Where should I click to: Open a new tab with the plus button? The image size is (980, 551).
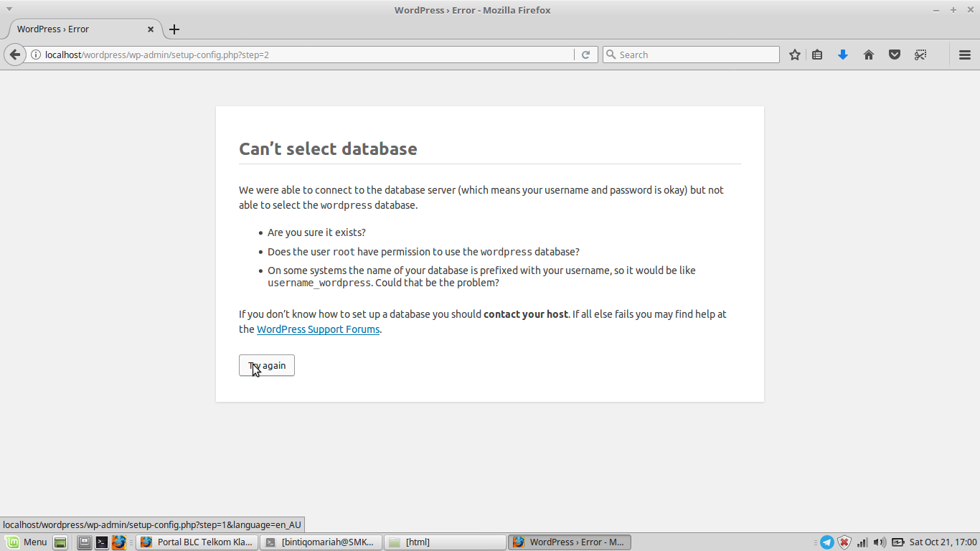[174, 29]
